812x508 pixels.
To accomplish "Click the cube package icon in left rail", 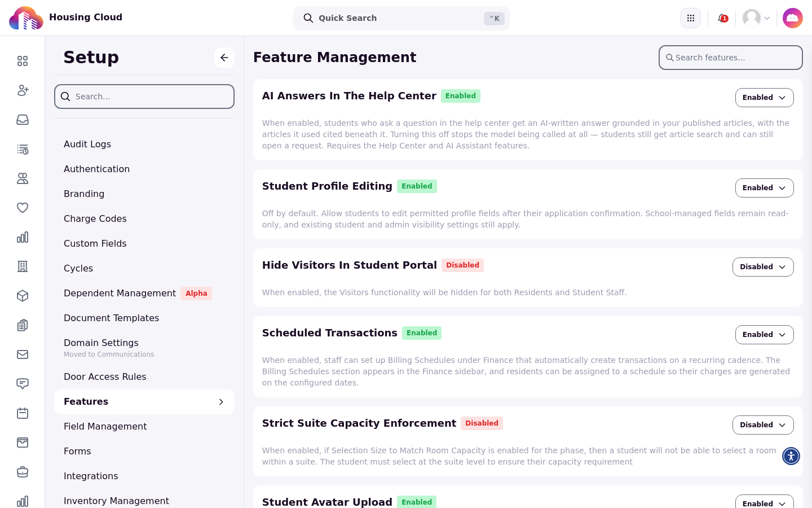I will point(23,296).
